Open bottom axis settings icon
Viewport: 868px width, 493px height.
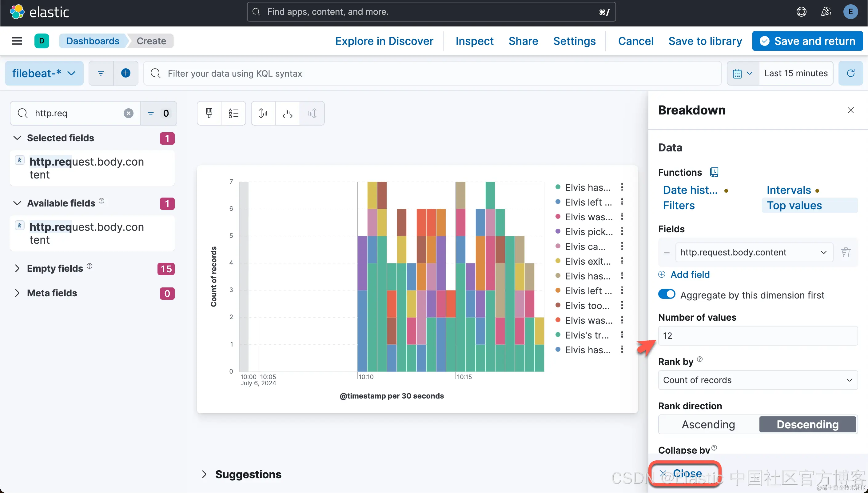point(287,113)
